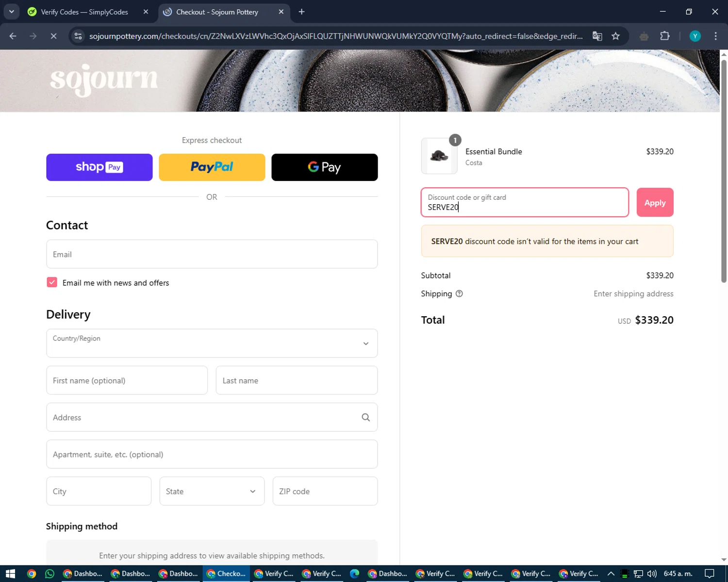
Task: Open a new browser tab
Action: pyautogui.click(x=302, y=12)
